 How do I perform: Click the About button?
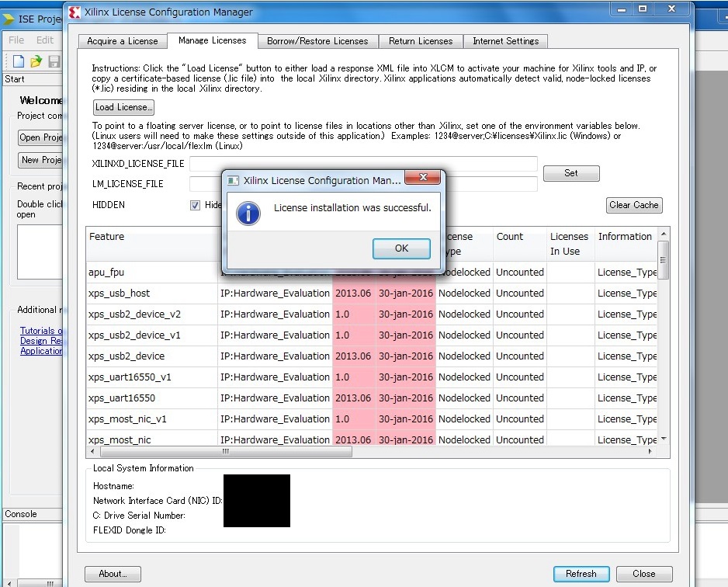tap(113, 574)
